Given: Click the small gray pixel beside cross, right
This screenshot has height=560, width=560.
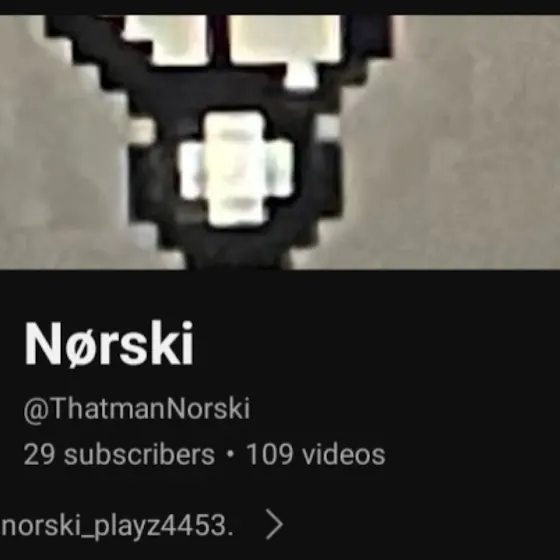Looking at the screenshot, I should [x=329, y=127].
